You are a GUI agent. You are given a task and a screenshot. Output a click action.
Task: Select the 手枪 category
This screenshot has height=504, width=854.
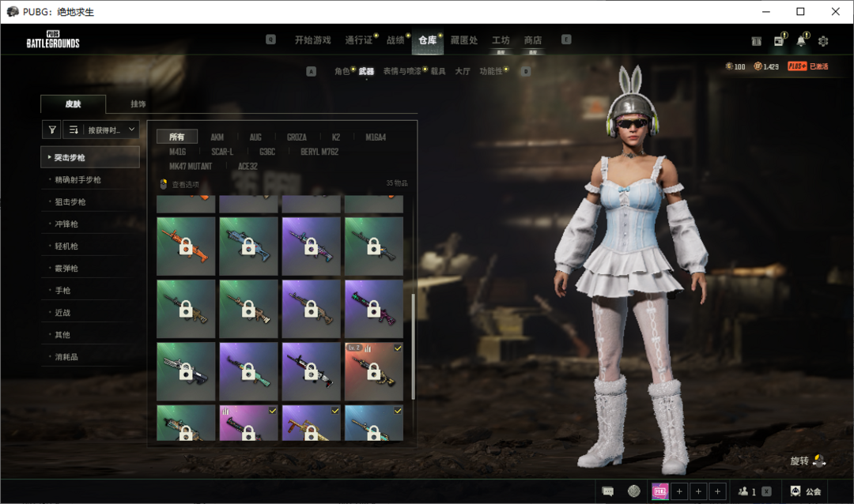[90, 290]
